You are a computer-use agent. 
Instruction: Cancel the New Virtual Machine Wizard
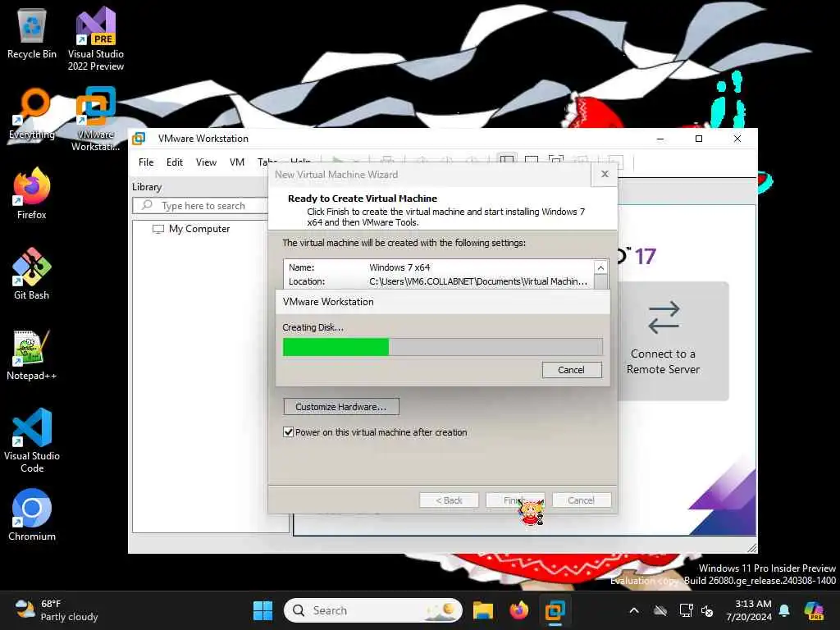coord(582,500)
